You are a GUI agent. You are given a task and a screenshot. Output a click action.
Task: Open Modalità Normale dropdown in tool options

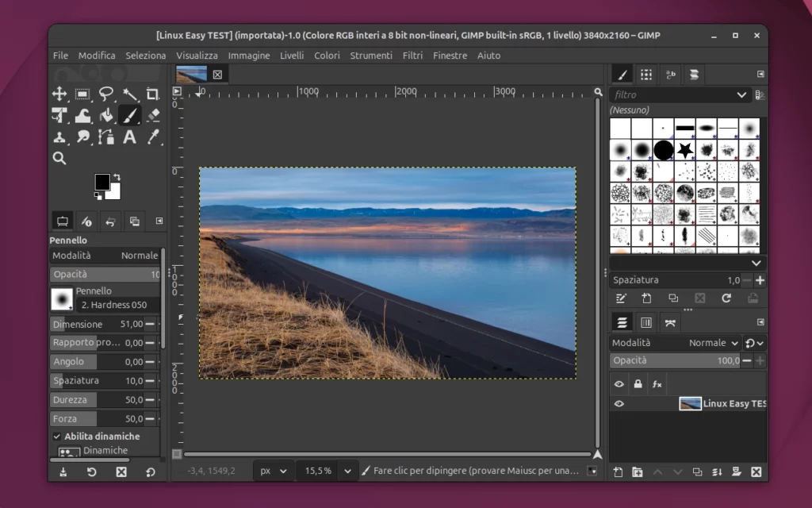pos(105,256)
